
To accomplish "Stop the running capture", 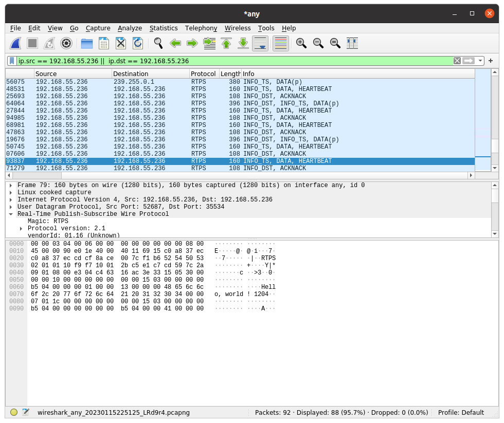I will point(32,43).
